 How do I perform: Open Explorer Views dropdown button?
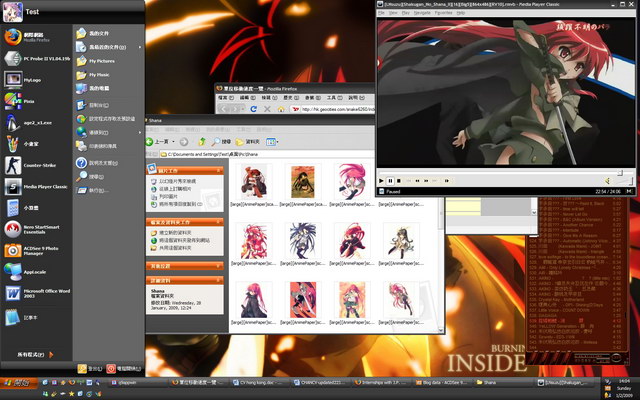[272, 142]
